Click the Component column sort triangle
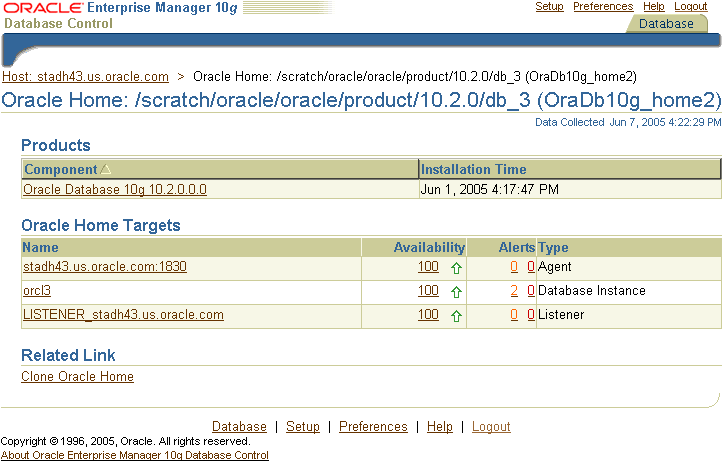724x463 pixels. coord(106,170)
